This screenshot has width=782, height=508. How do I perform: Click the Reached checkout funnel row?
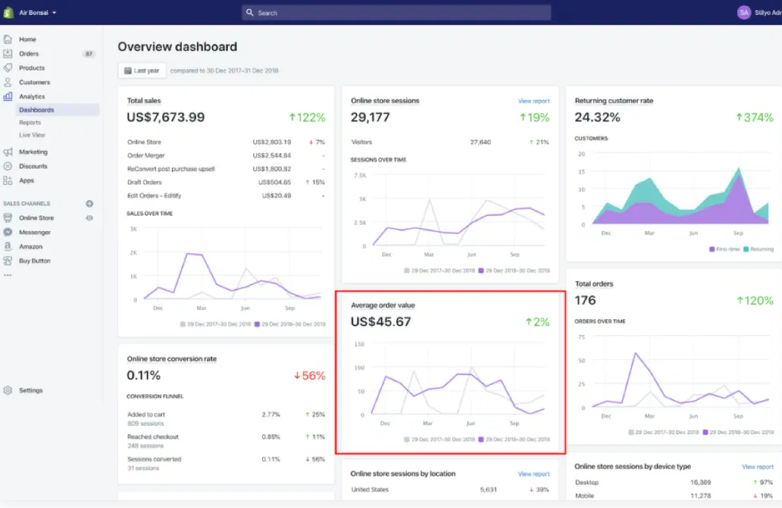[x=226, y=441]
